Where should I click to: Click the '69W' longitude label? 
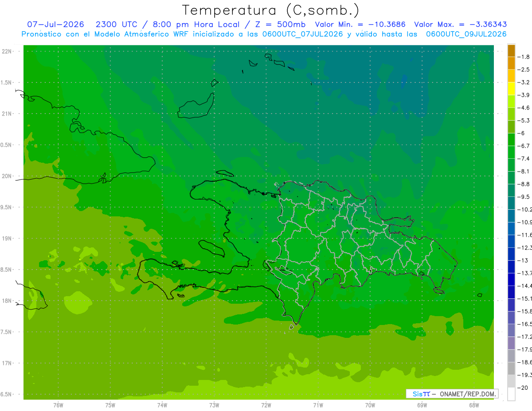422,405
